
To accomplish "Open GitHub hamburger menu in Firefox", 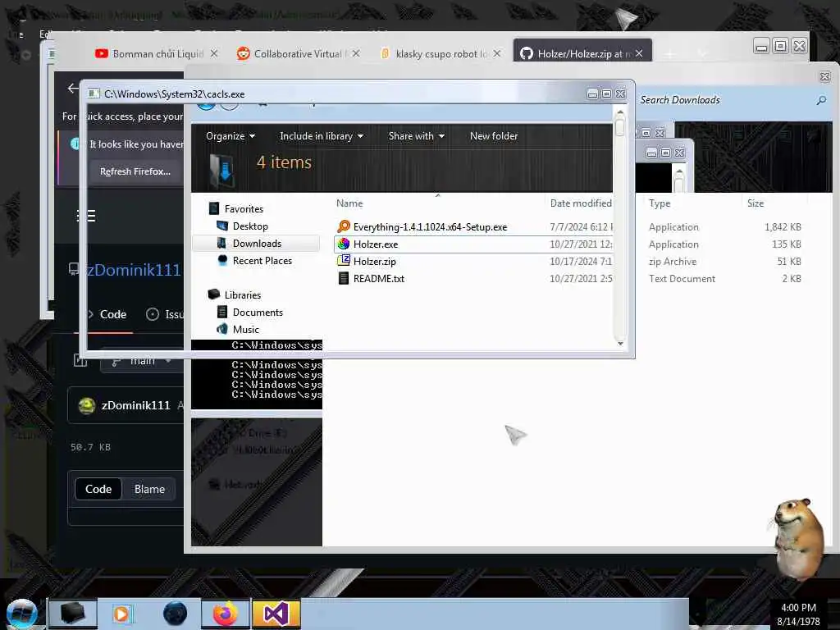I will (86, 216).
